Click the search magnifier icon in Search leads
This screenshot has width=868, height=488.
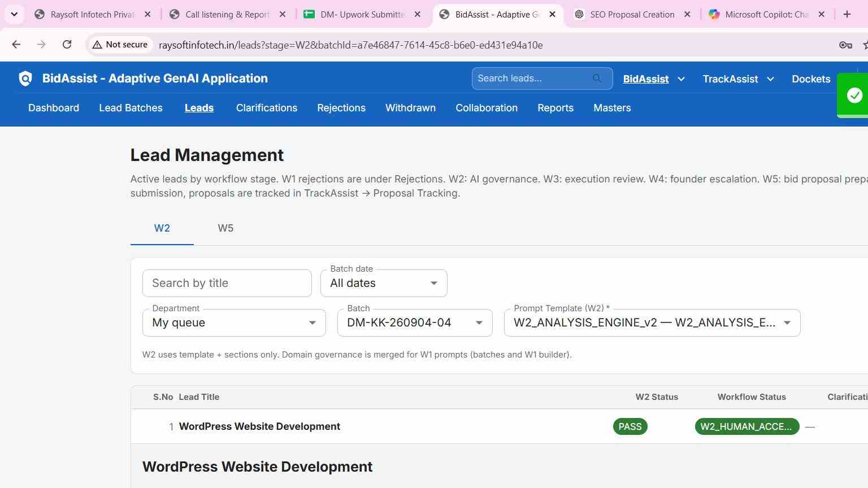pyautogui.click(x=597, y=79)
